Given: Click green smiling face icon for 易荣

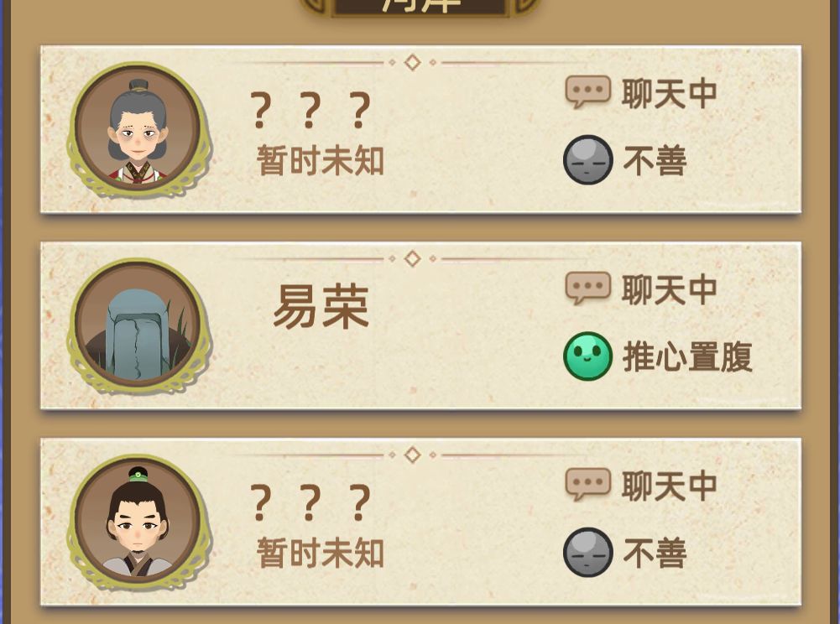Looking at the screenshot, I should 587,356.
